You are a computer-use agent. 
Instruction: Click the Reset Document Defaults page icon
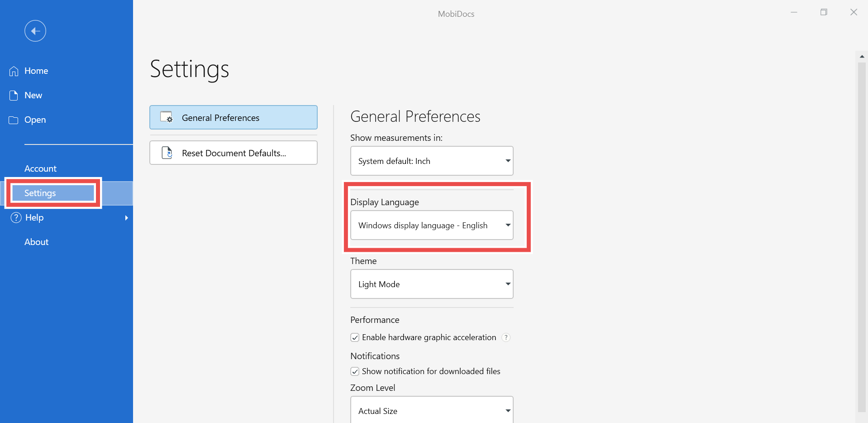(x=167, y=153)
